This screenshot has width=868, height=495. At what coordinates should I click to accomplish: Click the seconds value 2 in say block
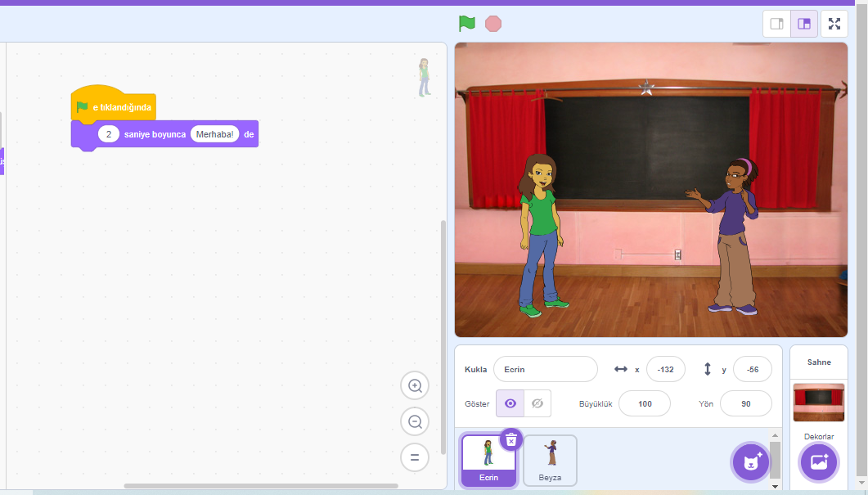click(109, 134)
